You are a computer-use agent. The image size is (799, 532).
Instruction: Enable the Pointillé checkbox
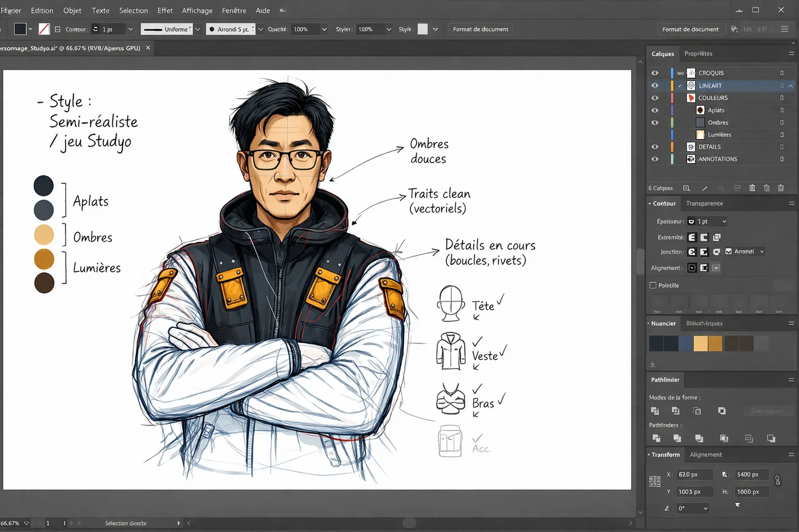[653, 286]
